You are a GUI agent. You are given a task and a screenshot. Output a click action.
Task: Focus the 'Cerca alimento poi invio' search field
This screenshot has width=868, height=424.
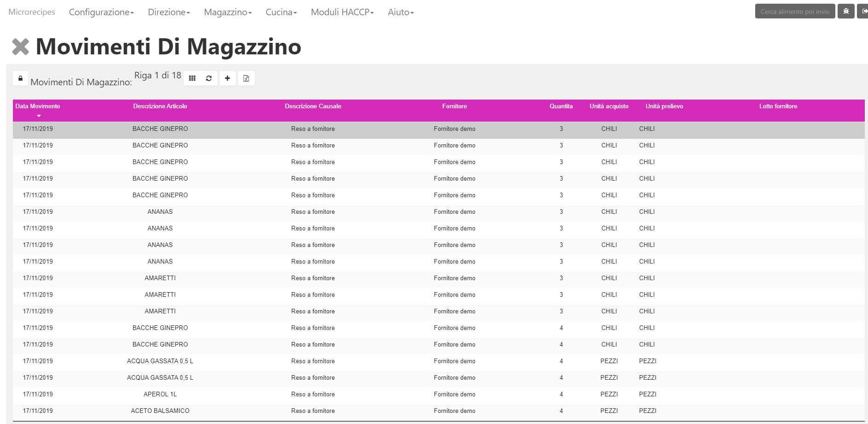click(x=795, y=11)
